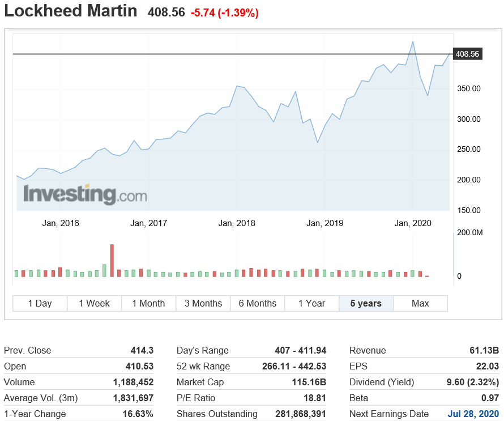Click the Jan, 2017 axis label
Viewport: 504px width, 421px height.
pos(149,223)
